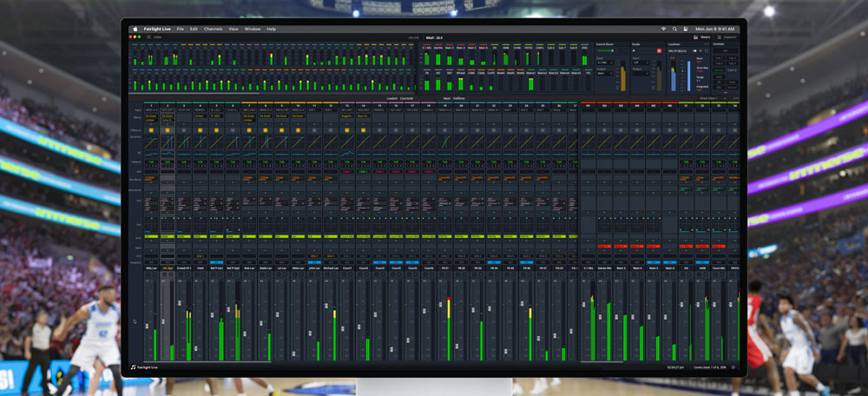
Task: Open input selector on channel 7
Action: point(248,110)
